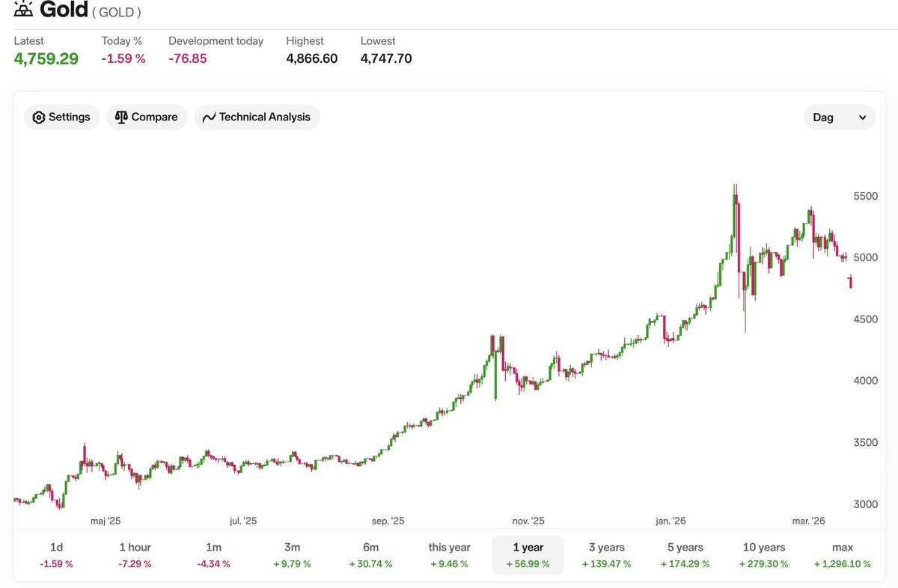Viewport: 898px width, 588px height.
Task: Select the 3m time range
Action: click(x=292, y=555)
